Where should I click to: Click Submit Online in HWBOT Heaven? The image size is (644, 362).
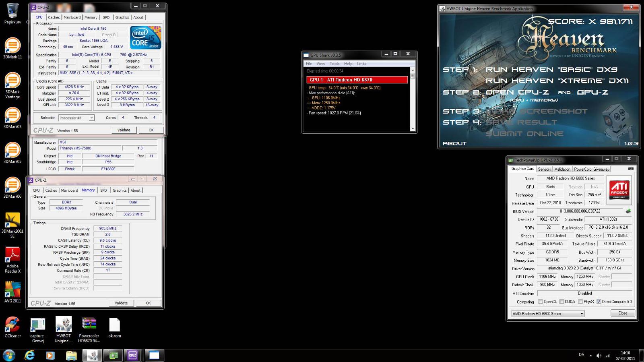pos(524,134)
